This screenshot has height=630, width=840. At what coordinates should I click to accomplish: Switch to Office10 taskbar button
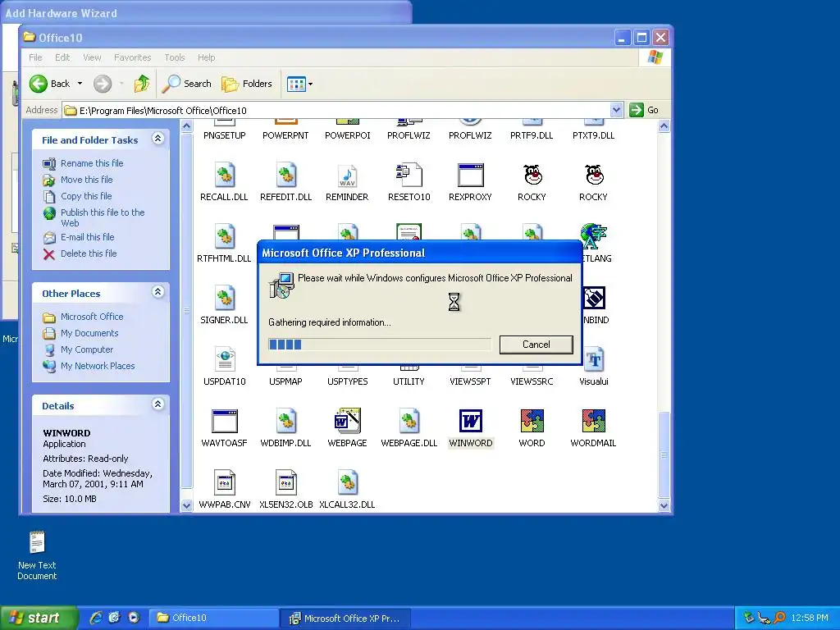coord(212,619)
